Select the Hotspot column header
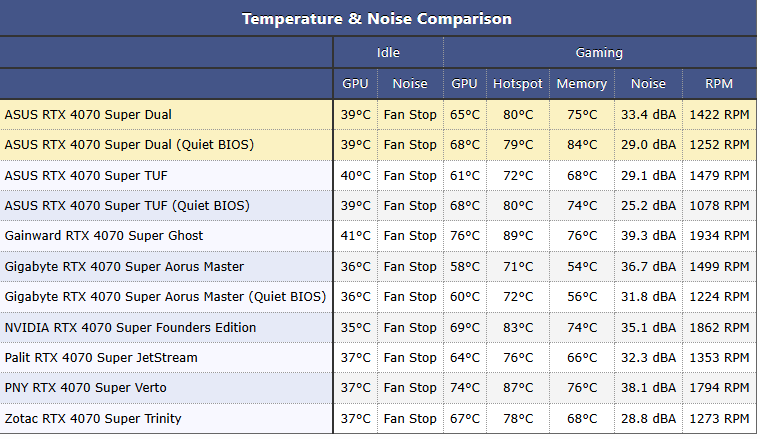This screenshot has height=439, width=760. 518,84
